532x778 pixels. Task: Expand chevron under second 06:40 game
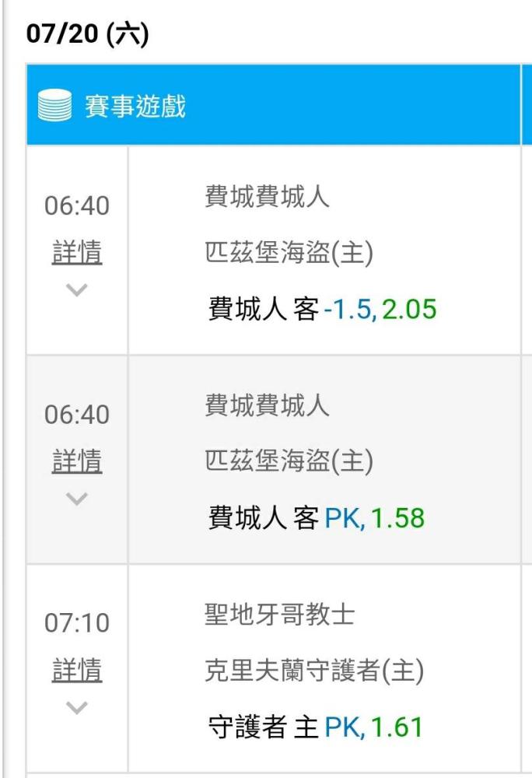tap(77, 499)
